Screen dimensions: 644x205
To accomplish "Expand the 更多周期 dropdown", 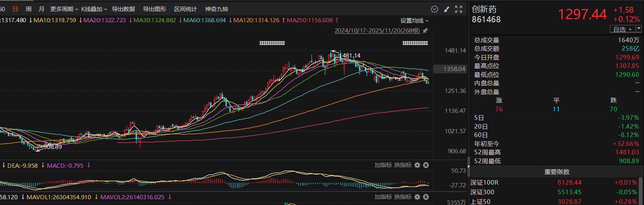I will pyautogui.click(x=64, y=9).
